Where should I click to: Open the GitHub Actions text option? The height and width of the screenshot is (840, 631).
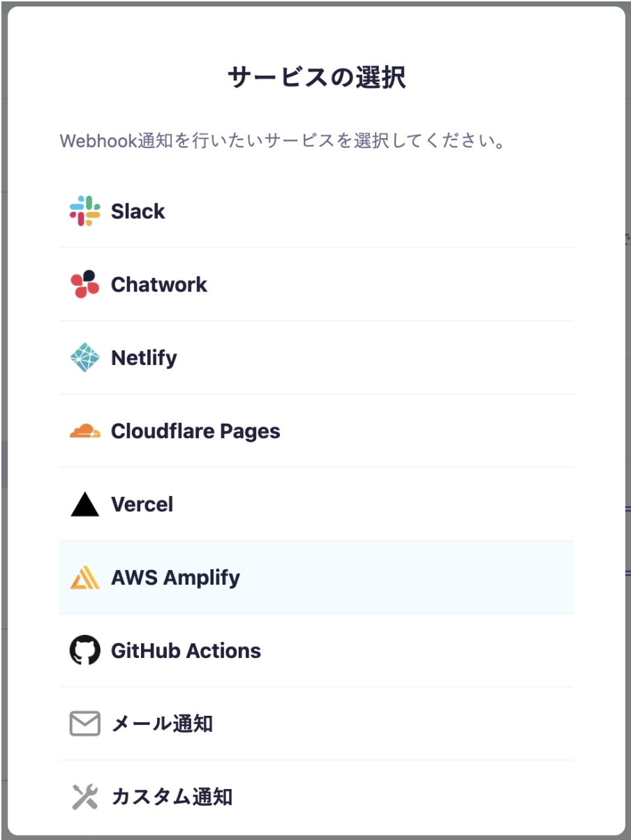point(186,651)
